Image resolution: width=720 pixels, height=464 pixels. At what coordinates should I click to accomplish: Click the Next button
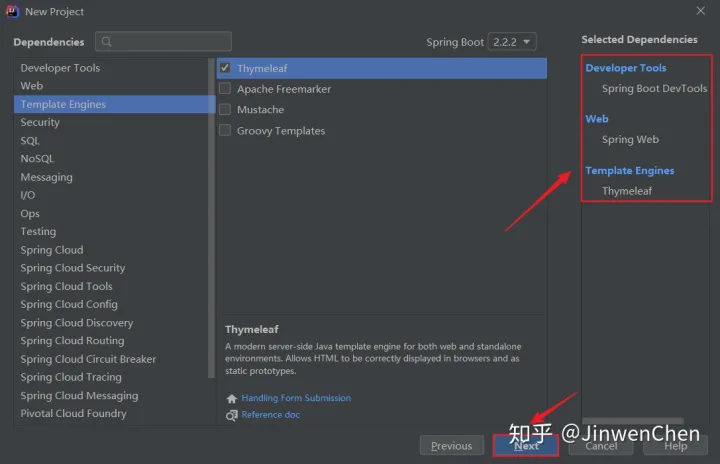(526, 446)
